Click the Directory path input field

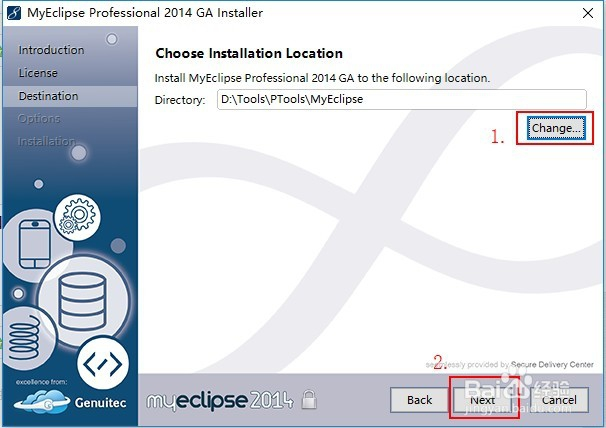point(402,99)
